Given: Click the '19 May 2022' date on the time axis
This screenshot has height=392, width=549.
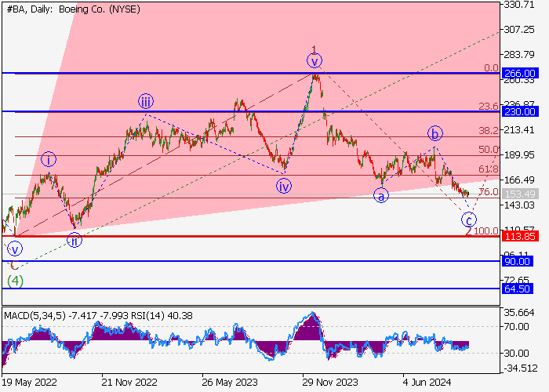Looking at the screenshot, I should point(29,382).
